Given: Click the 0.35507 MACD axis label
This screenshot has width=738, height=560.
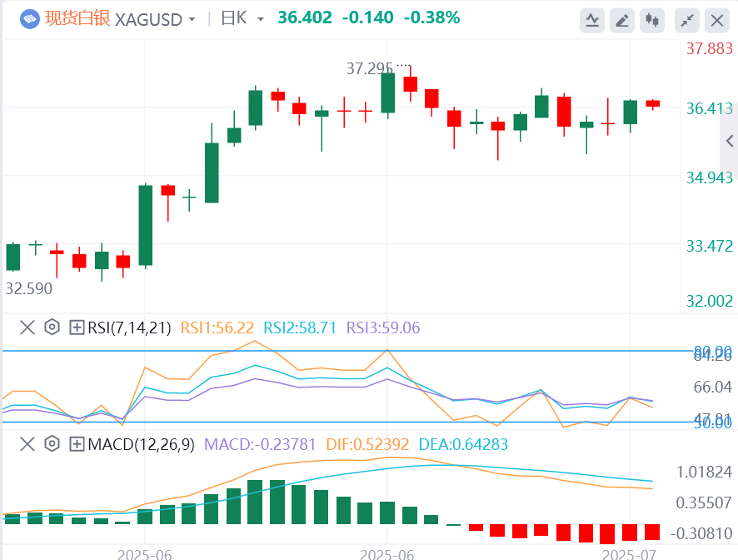Looking at the screenshot, I should click(704, 503).
